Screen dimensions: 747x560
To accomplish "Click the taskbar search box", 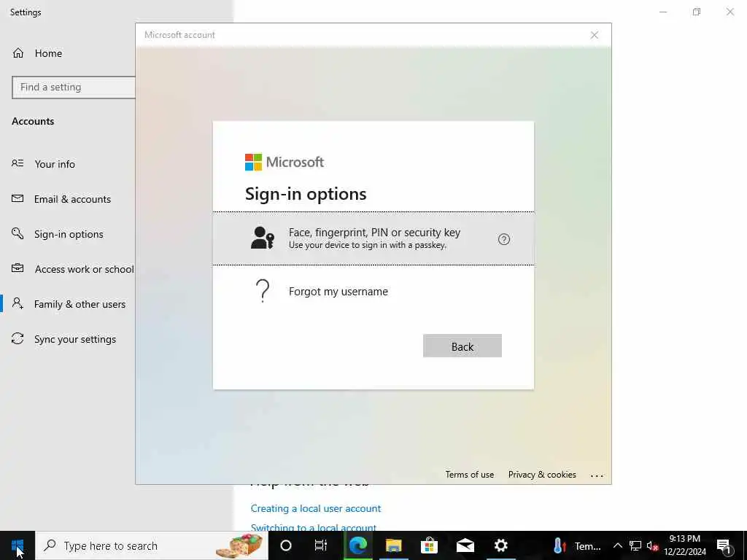I will [152, 545].
